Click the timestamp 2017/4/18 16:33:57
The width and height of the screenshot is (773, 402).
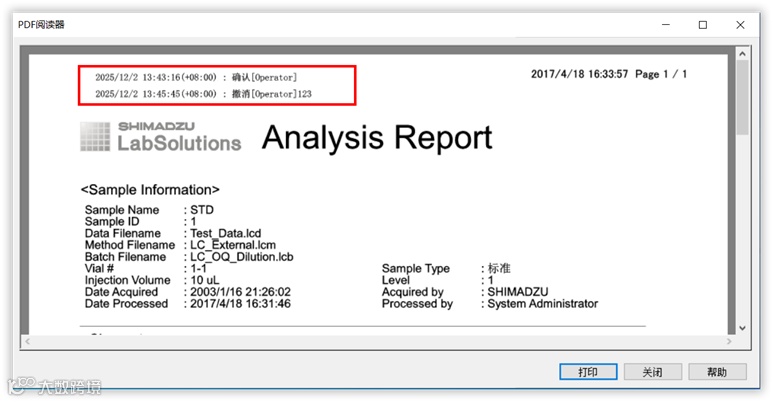point(579,74)
